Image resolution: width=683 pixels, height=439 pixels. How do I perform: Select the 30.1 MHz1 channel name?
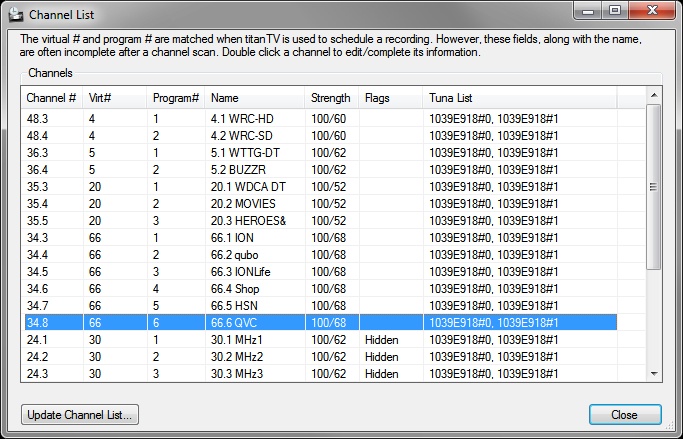coord(237,340)
